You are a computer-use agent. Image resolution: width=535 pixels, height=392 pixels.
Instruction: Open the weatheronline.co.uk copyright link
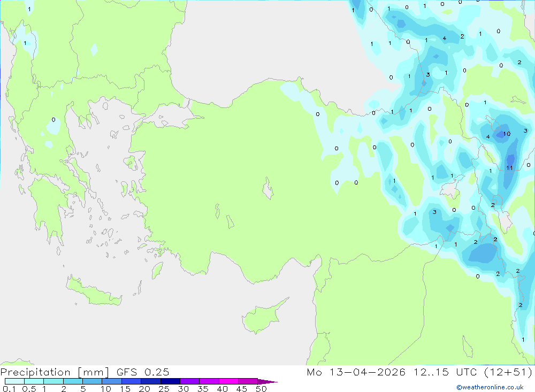490,387
